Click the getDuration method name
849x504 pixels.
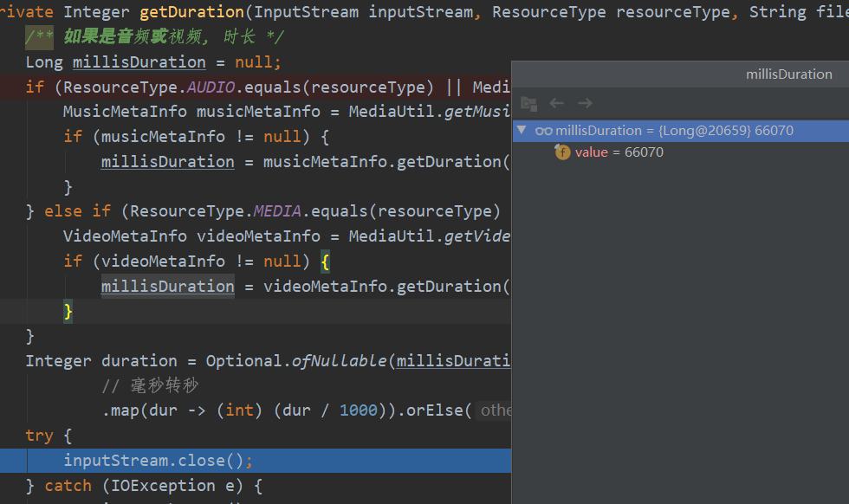pos(191,11)
